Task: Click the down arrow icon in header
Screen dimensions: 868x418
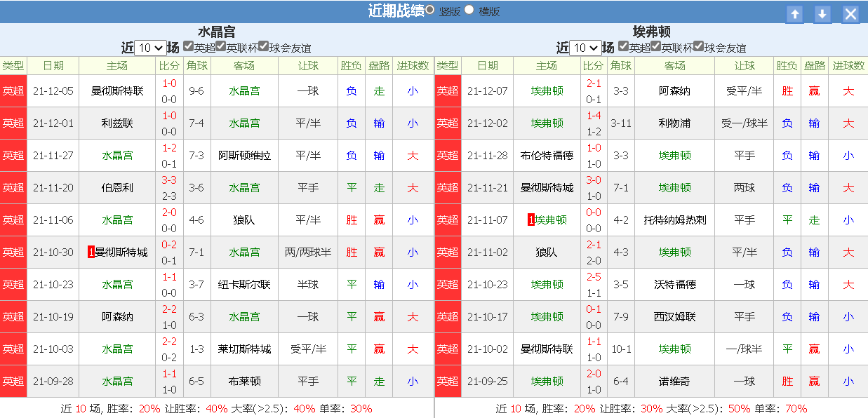Action: point(822,14)
